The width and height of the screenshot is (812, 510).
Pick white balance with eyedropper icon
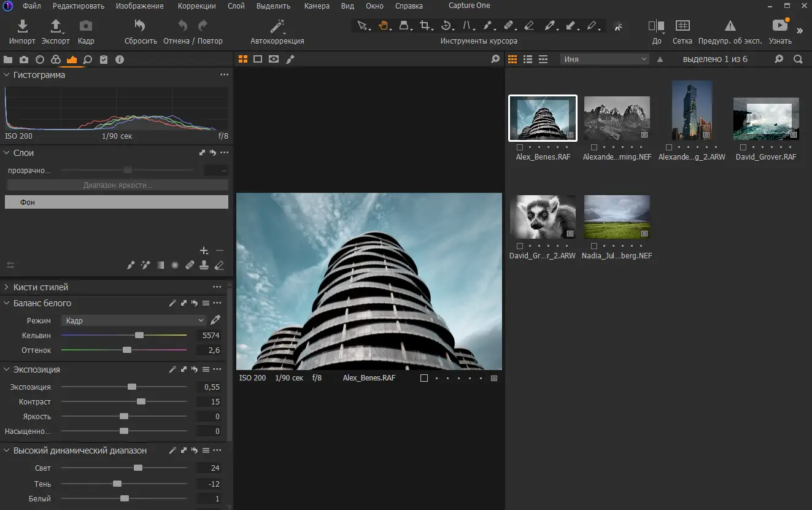215,320
